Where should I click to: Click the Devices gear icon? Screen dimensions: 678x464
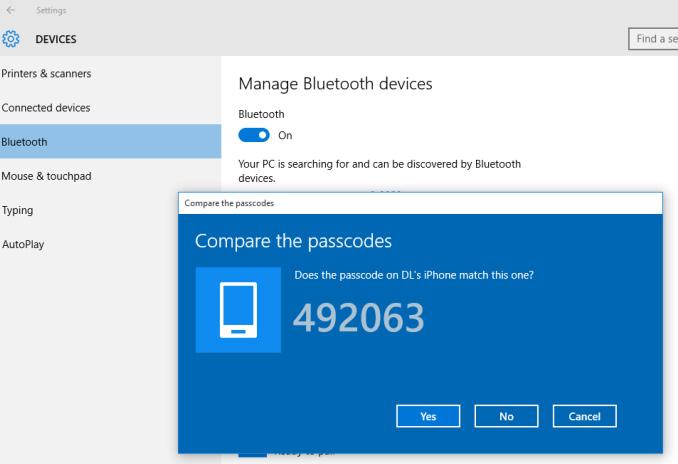point(10,39)
